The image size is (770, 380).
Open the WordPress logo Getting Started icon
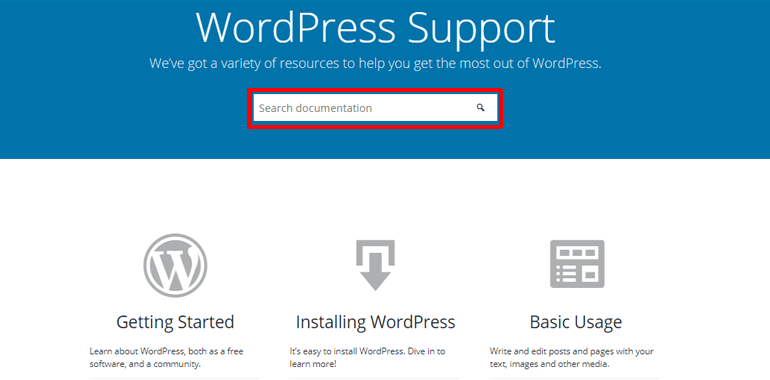coord(175,266)
